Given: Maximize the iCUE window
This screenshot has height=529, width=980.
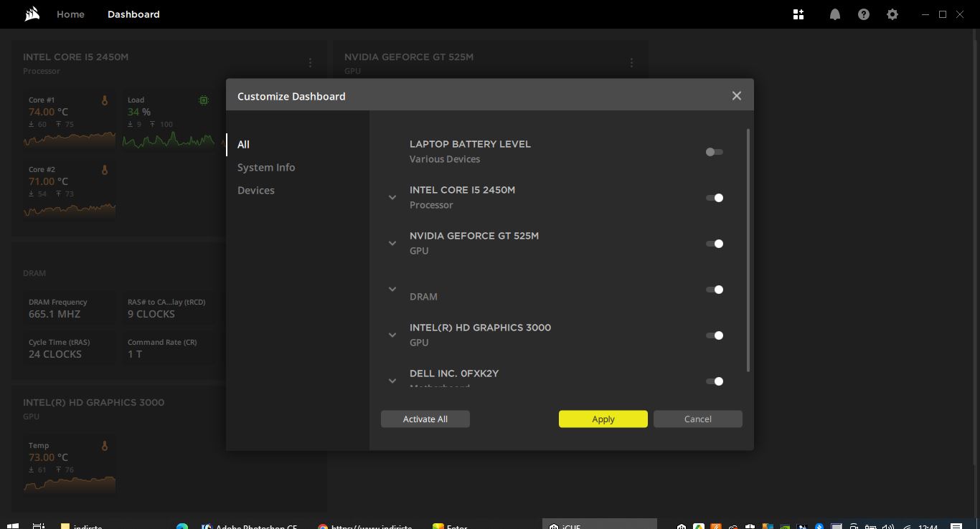Looking at the screenshot, I should coord(943,14).
